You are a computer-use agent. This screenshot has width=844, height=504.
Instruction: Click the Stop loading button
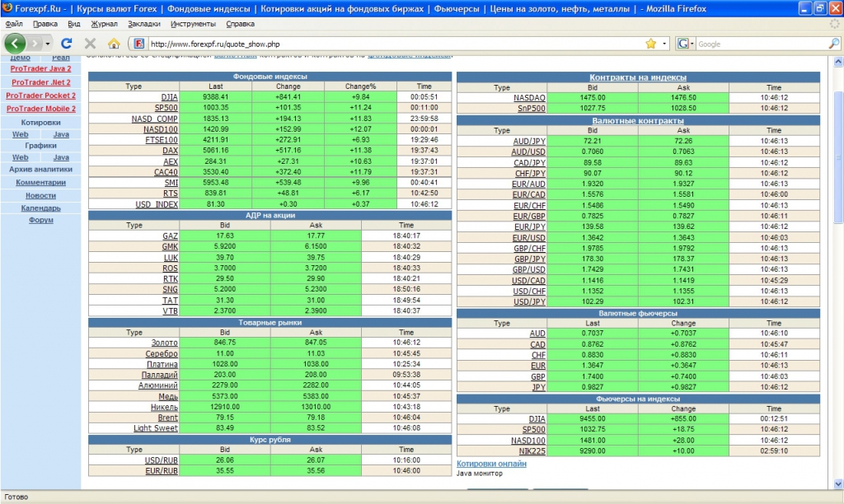pyautogui.click(x=90, y=43)
